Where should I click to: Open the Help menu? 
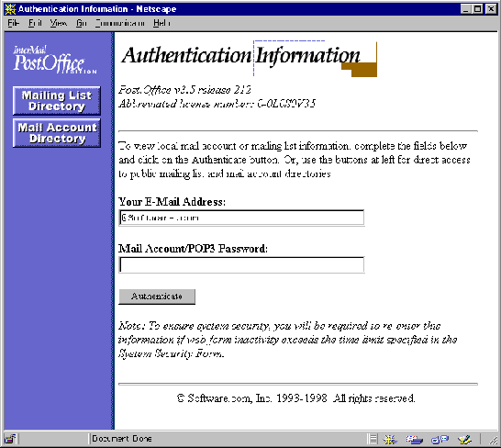[x=161, y=23]
